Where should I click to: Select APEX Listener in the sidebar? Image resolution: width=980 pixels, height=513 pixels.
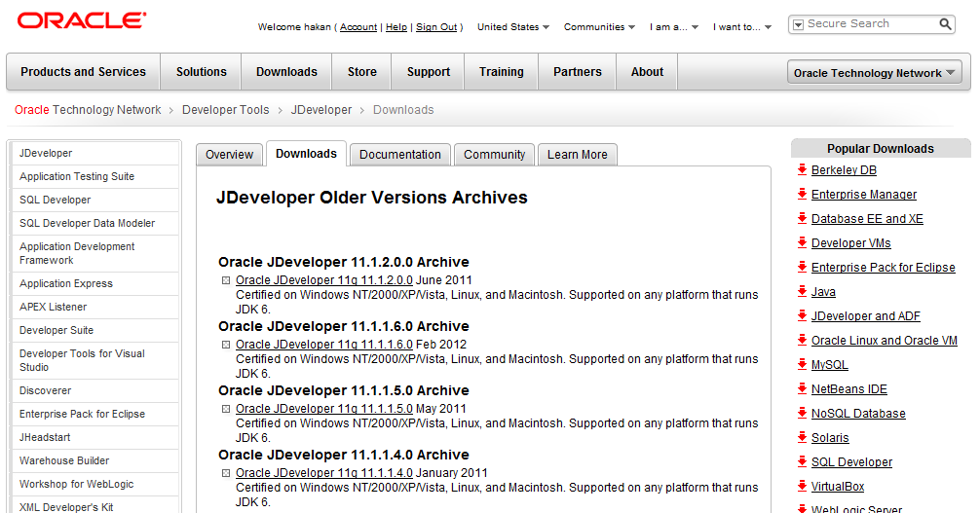(x=95, y=307)
